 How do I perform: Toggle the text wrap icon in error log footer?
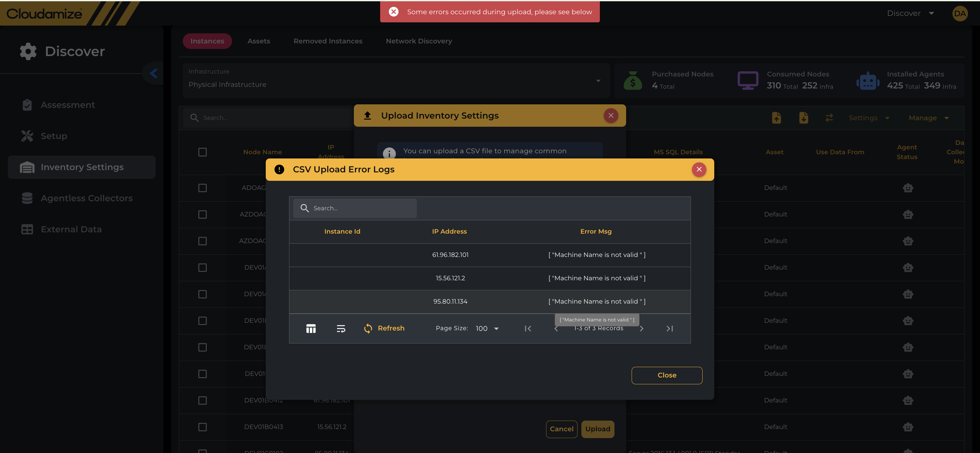(341, 329)
